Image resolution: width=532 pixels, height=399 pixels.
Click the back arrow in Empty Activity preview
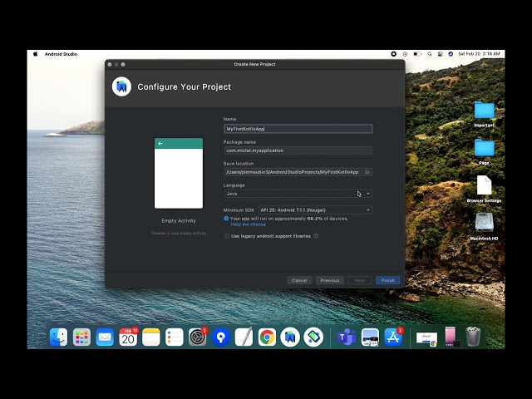[x=160, y=144]
